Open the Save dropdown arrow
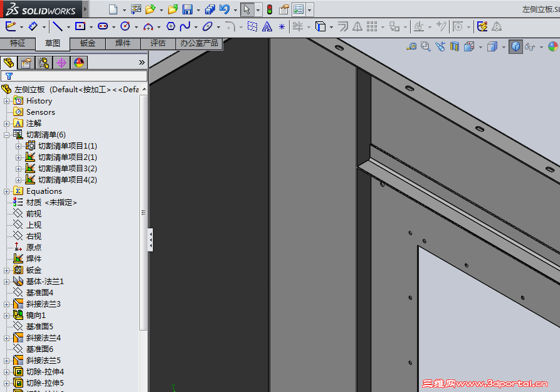 point(198,10)
